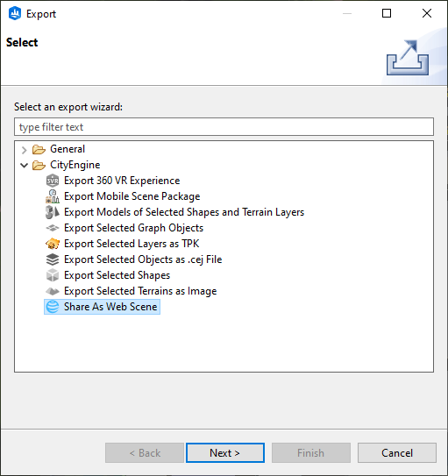
Task: Click the Export Selected Graph Objects icon
Action: tap(53, 228)
